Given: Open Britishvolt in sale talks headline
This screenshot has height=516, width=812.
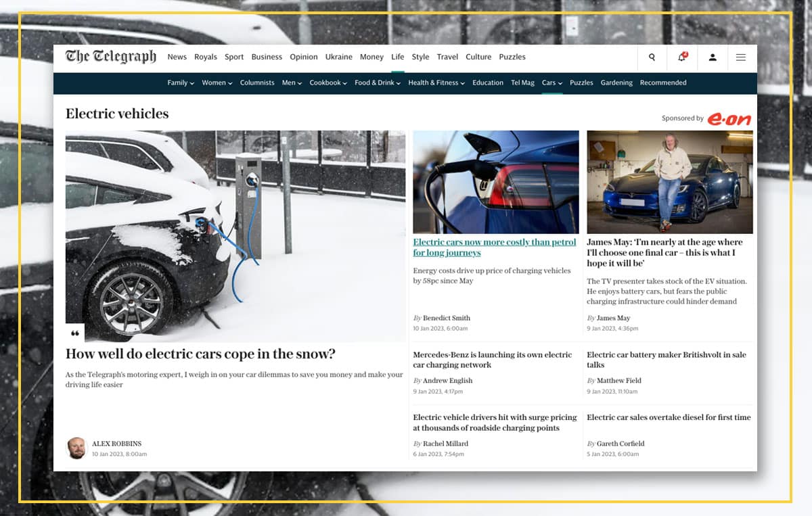Looking at the screenshot, I should (x=666, y=360).
